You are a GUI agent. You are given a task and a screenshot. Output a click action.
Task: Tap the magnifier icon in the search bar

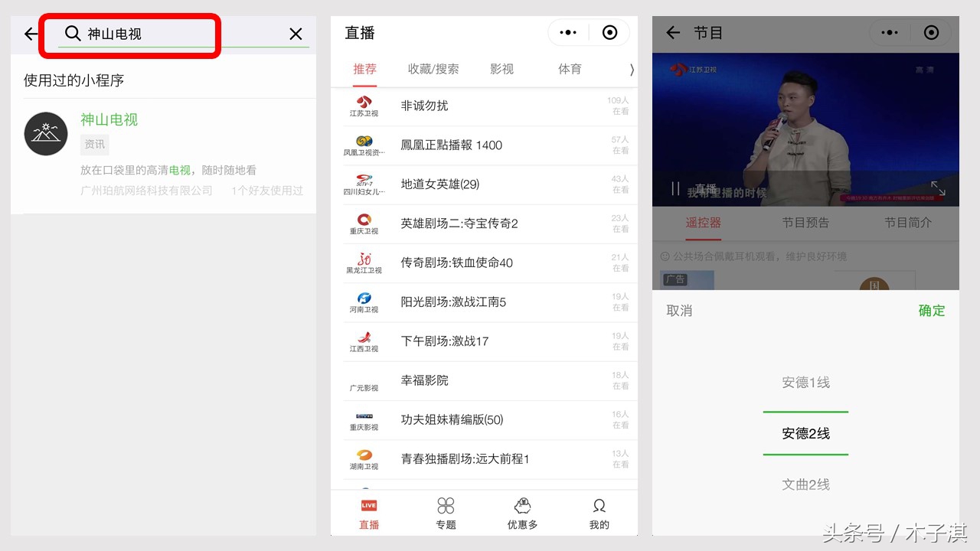pyautogui.click(x=73, y=34)
